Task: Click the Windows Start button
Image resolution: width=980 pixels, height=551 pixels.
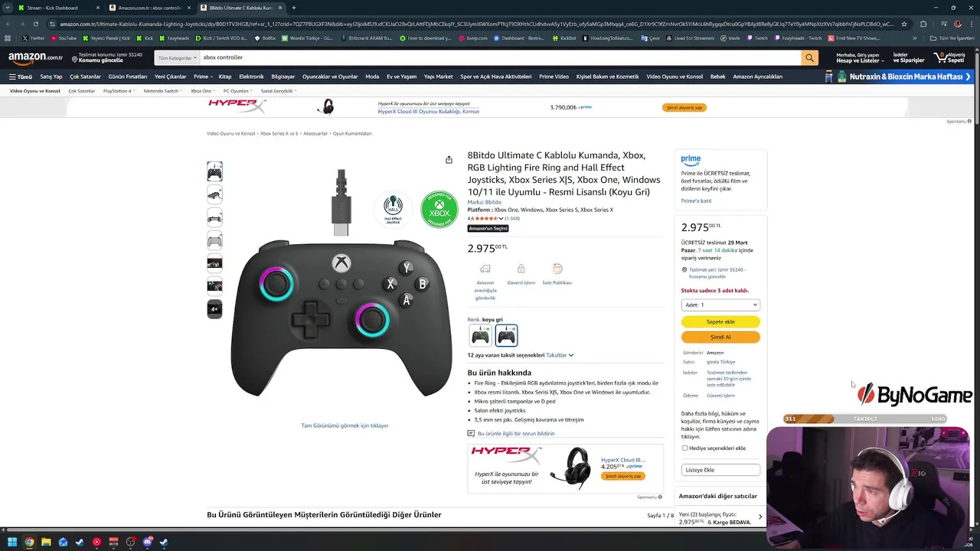Action: 12,542
